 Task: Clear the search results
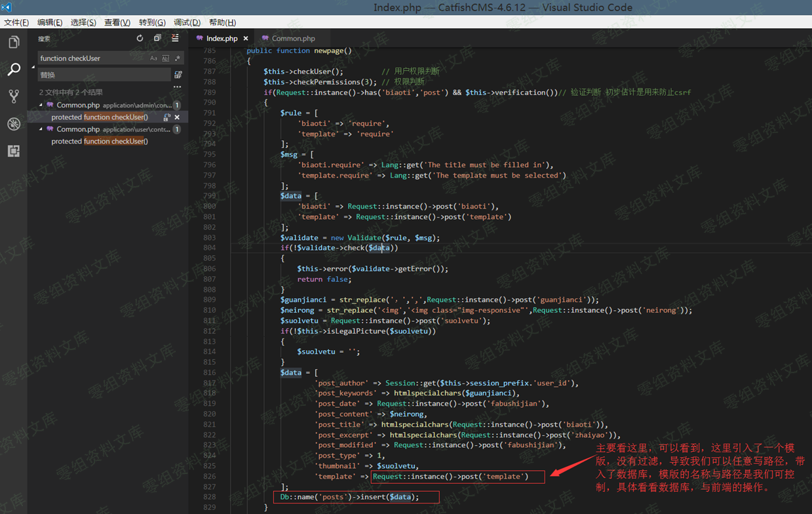175,39
